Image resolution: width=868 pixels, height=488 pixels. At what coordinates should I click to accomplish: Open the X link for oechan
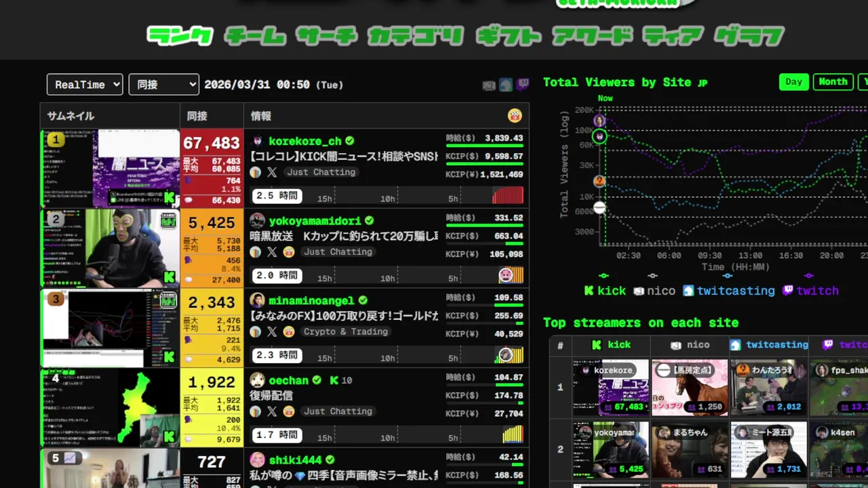tap(272, 411)
